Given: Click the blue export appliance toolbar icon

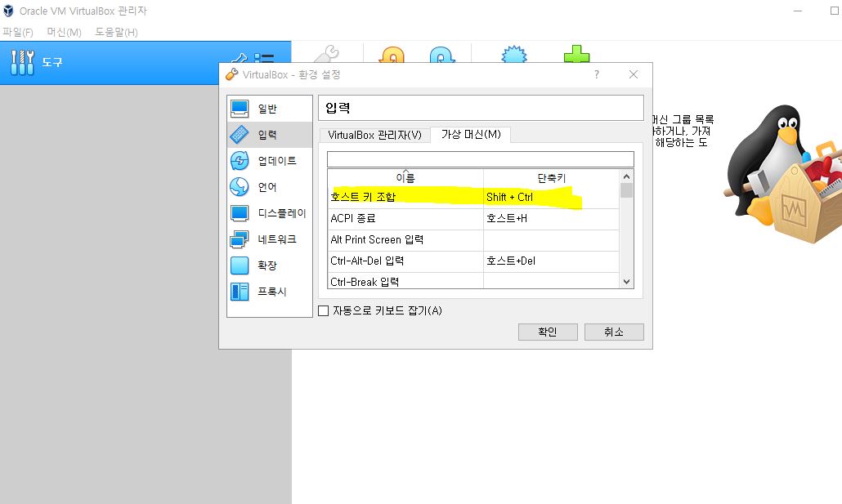Looking at the screenshot, I should (x=442, y=55).
